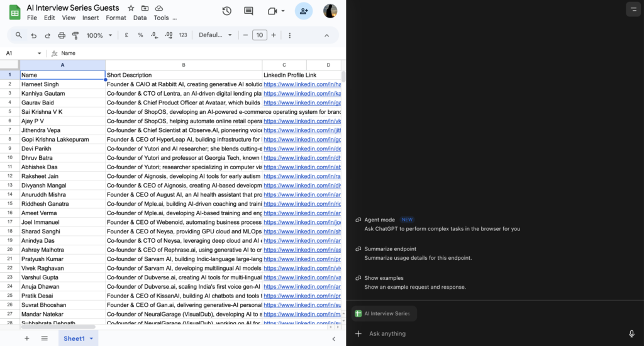Click the print icon in toolbar

coord(62,35)
